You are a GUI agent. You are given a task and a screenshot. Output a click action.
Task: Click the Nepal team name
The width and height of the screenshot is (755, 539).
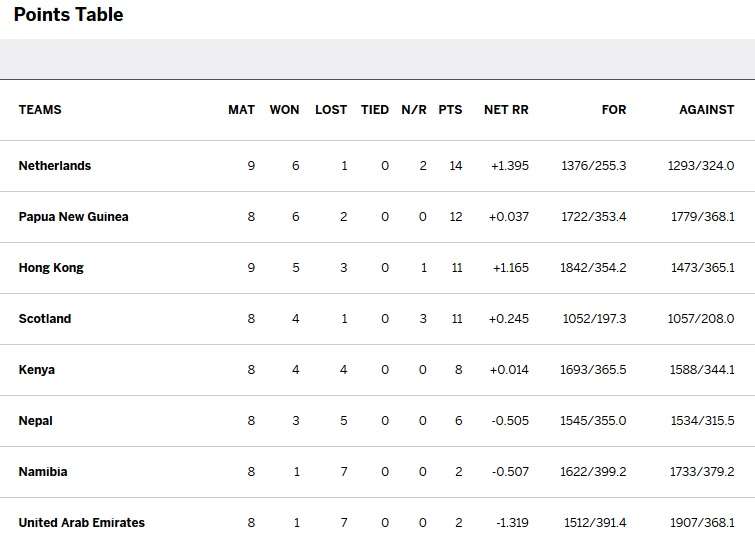(x=36, y=421)
